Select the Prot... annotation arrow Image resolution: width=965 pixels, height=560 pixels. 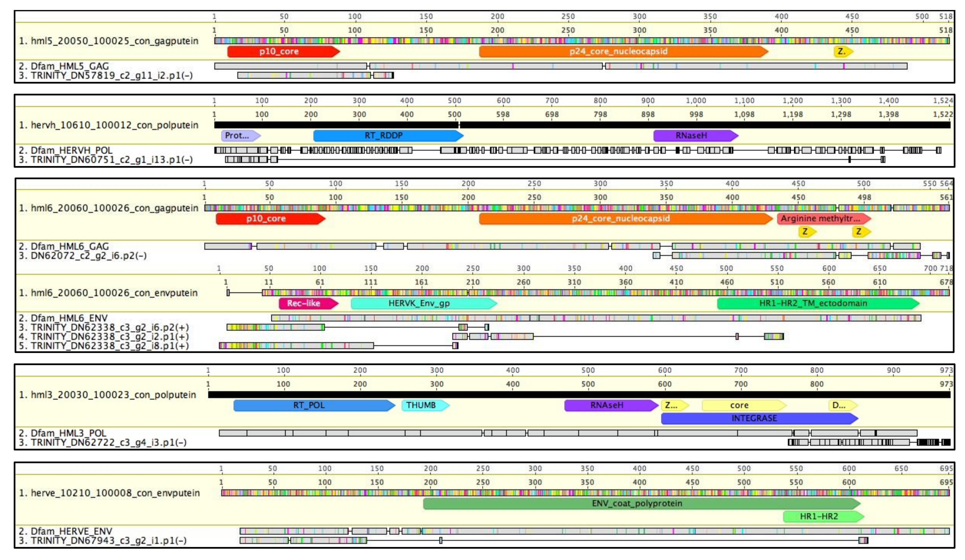point(241,135)
